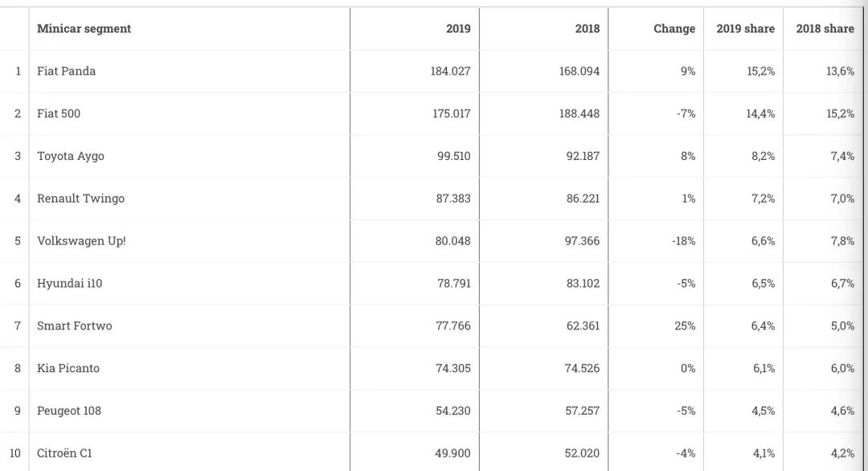Image resolution: width=868 pixels, height=471 pixels.
Task: Select the Kia Picanto model name
Action: click(68, 369)
